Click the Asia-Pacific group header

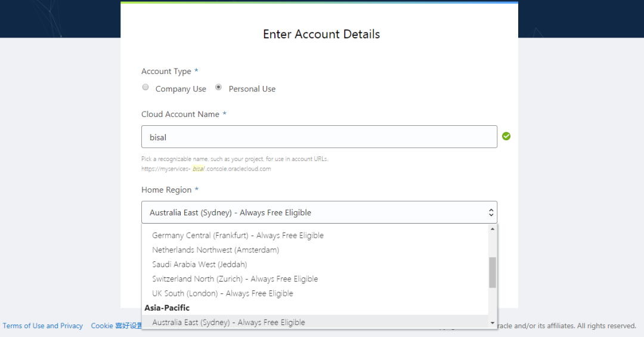167,308
